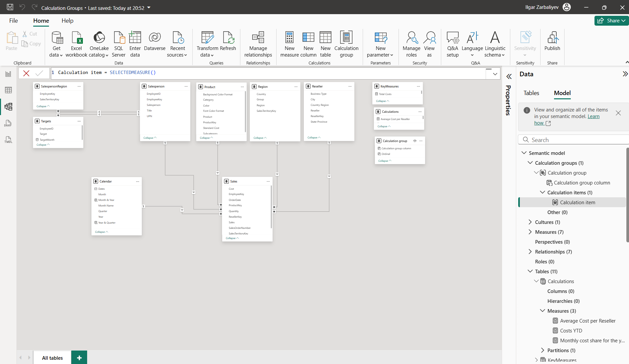
Task: Click the SQL Server icon
Action: 119,44
